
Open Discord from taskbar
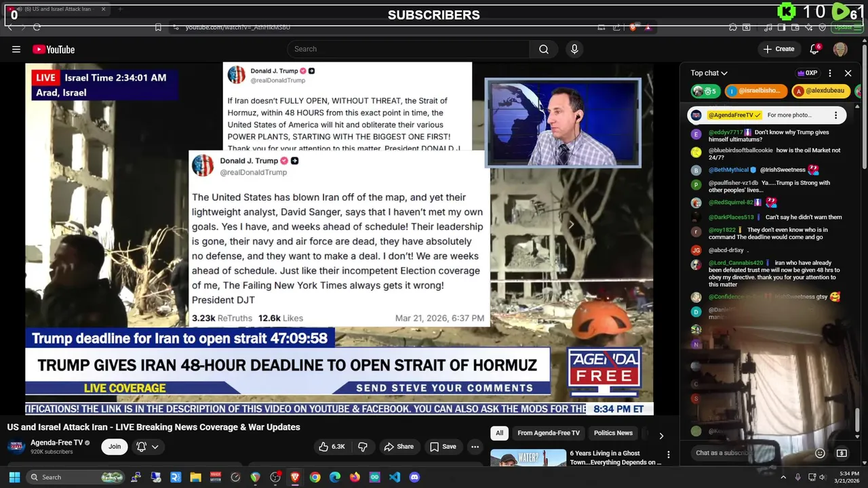point(414,477)
